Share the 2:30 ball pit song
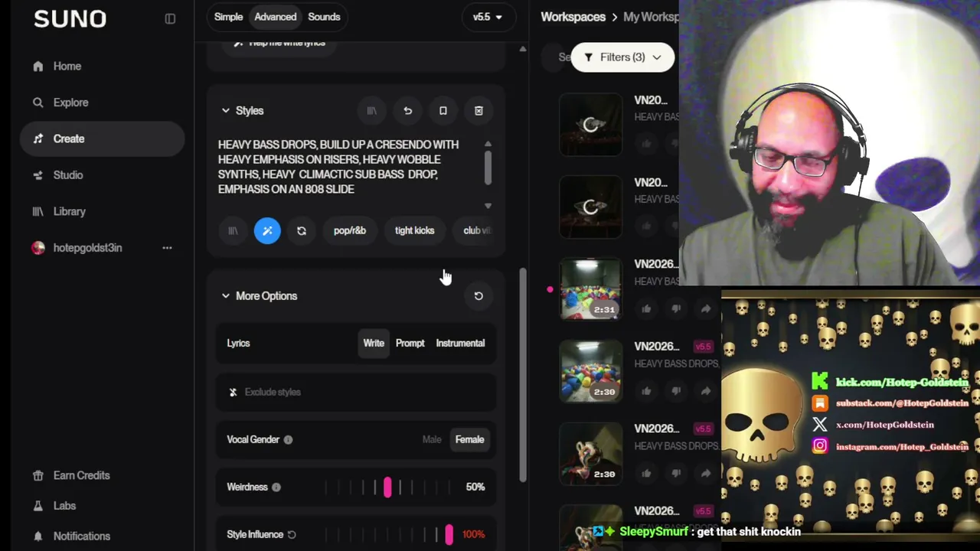Viewport: 980px width, 551px height. click(x=705, y=391)
